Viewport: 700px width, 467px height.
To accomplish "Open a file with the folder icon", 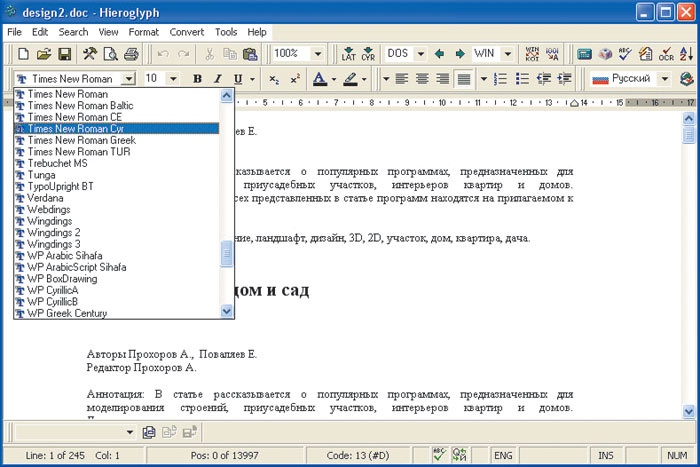I will [x=43, y=54].
